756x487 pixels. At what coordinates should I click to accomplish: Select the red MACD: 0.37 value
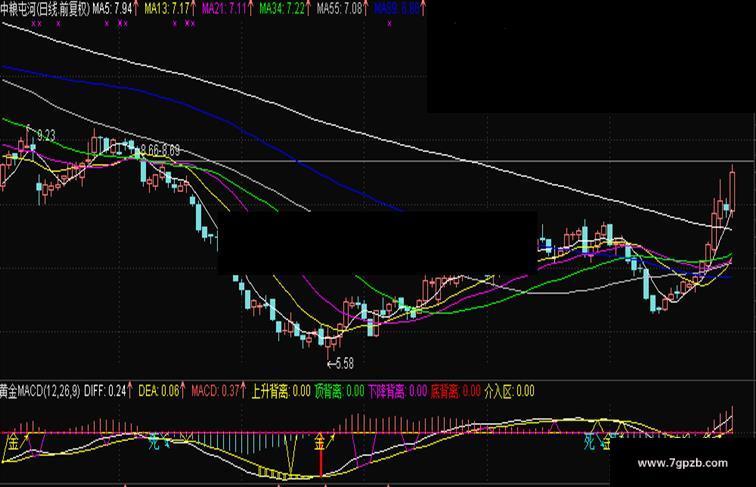click(215, 391)
